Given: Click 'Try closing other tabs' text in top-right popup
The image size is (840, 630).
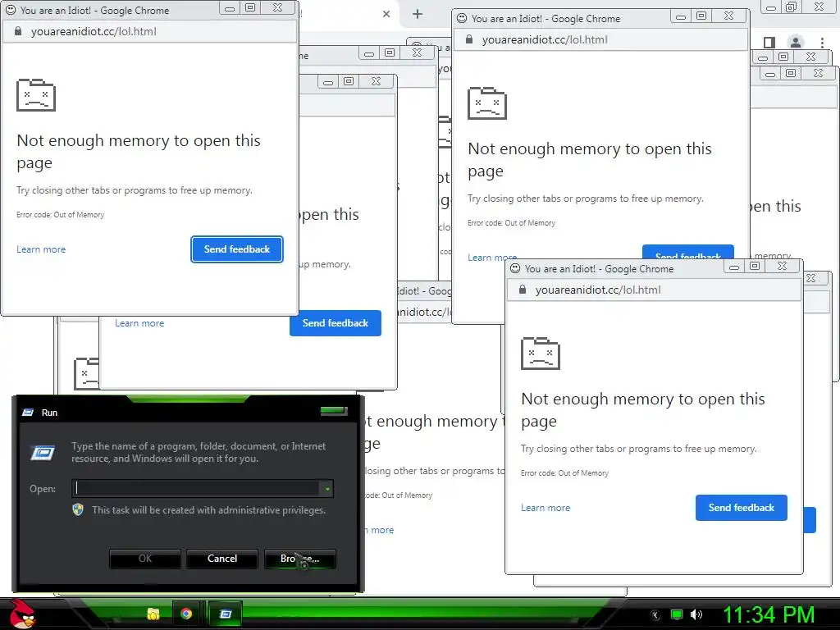Looking at the screenshot, I should coord(586,199).
